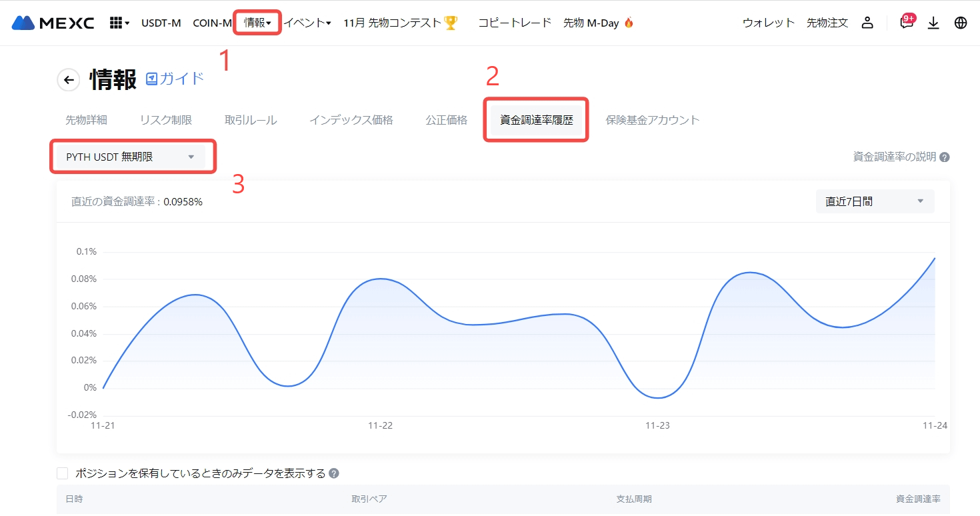The height and width of the screenshot is (516, 980).
Task: Go to コピートレード page
Action: pyautogui.click(x=515, y=23)
